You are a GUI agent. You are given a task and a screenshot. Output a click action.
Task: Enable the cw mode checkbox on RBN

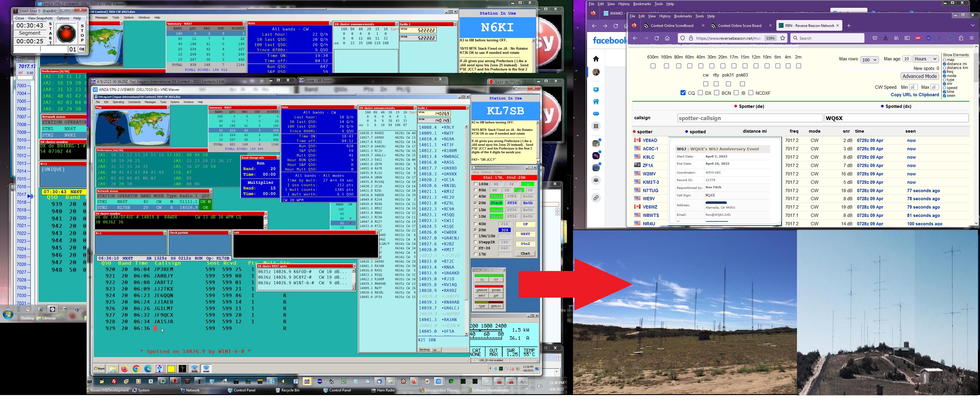706,84
